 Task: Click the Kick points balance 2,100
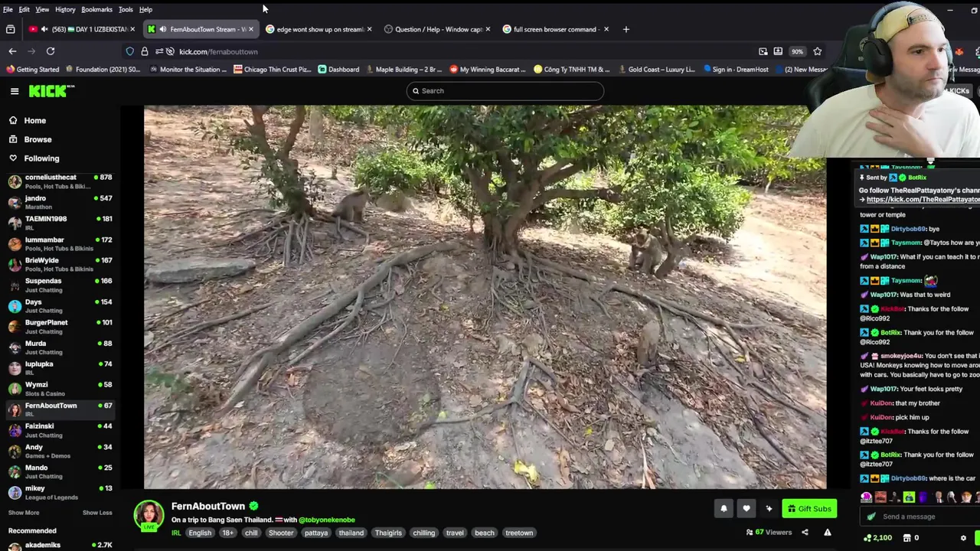tap(877, 538)
